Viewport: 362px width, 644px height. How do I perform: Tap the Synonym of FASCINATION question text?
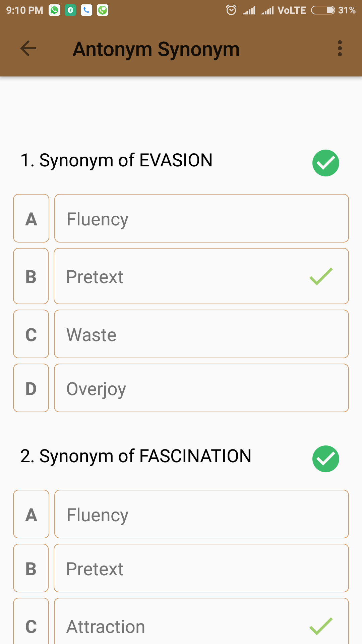coord(136,456)
